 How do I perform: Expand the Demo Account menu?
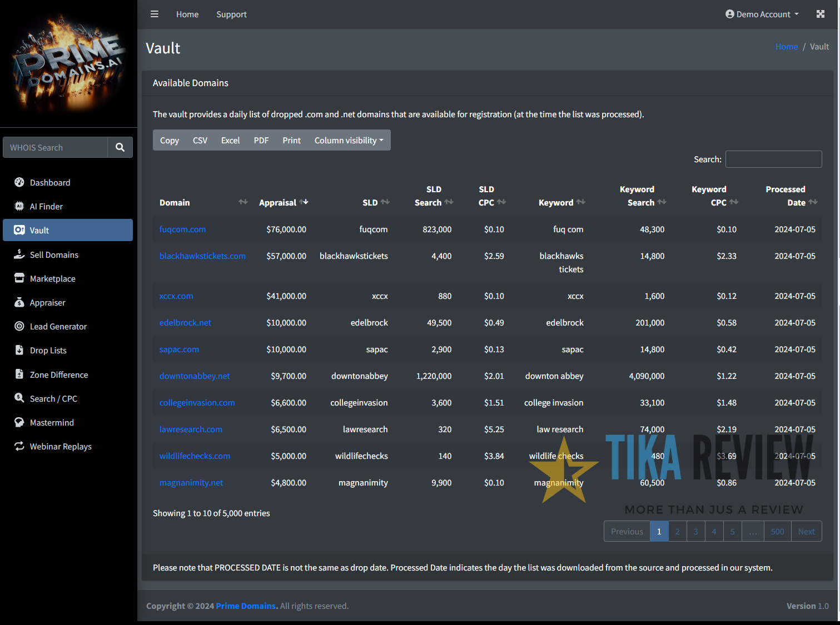point(762,14)
